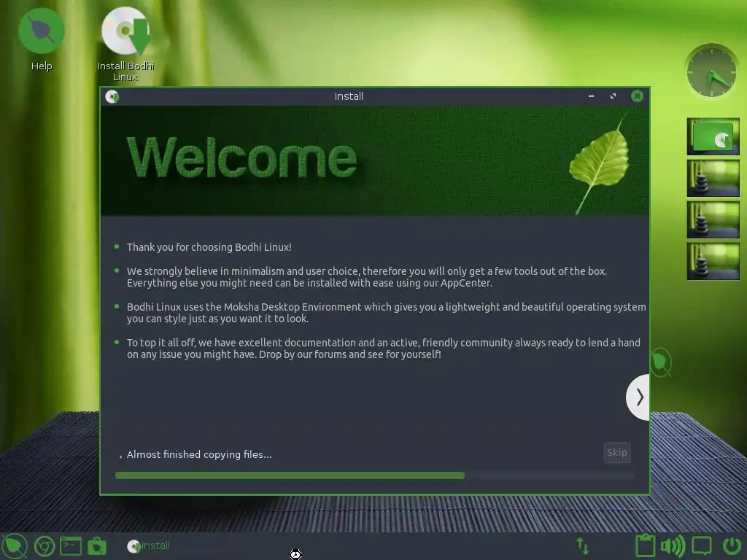Image resolution: width=747 pixels, height=560 pixels.
Task: Open the Install Bodhi Linux desktop icon
Action: [x=125, y=44]
